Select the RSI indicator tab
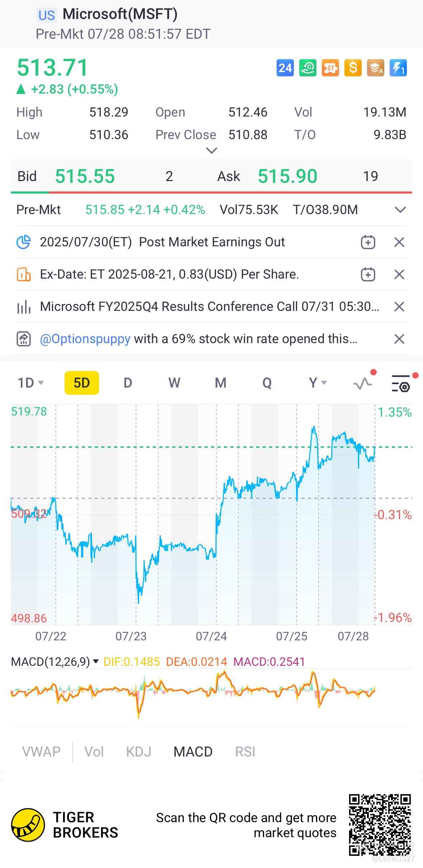Screen dimensions: 423x868 click(x=245, y=751)
